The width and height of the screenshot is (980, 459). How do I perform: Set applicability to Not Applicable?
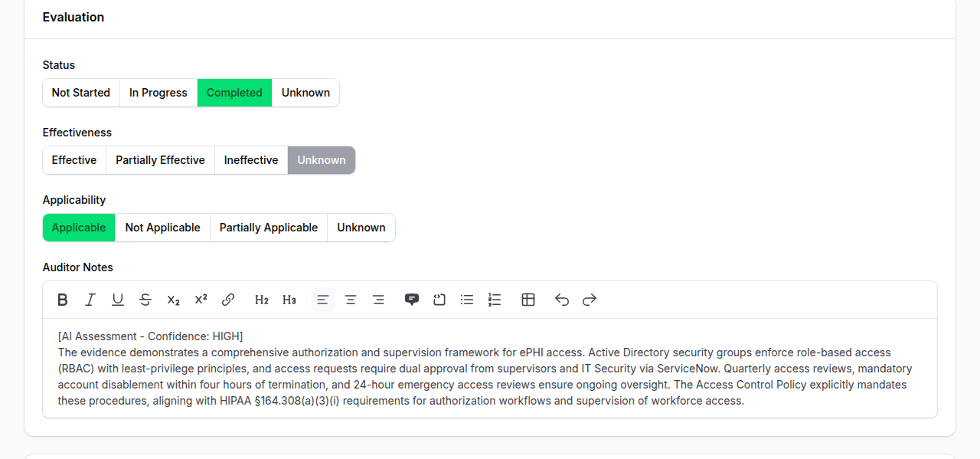pos(162,227)
